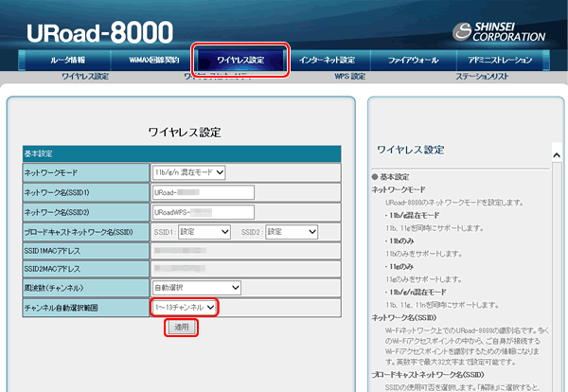Image resolution: width=568 pixels, height=392 pixels.
Task: Click the 適用 apply button
Action: pyautogui.click(x=182, y=328)
